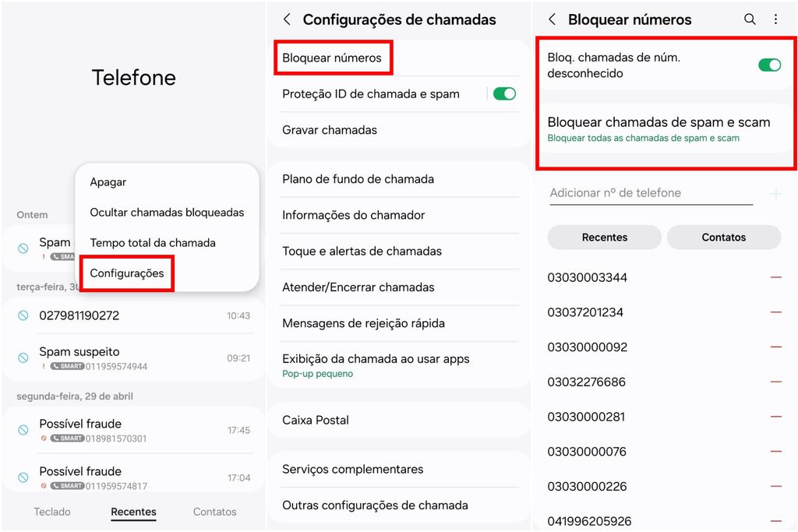
Task: Open Outras configurações de chamada
Action: pyautogui.click(x=399, y=505)
